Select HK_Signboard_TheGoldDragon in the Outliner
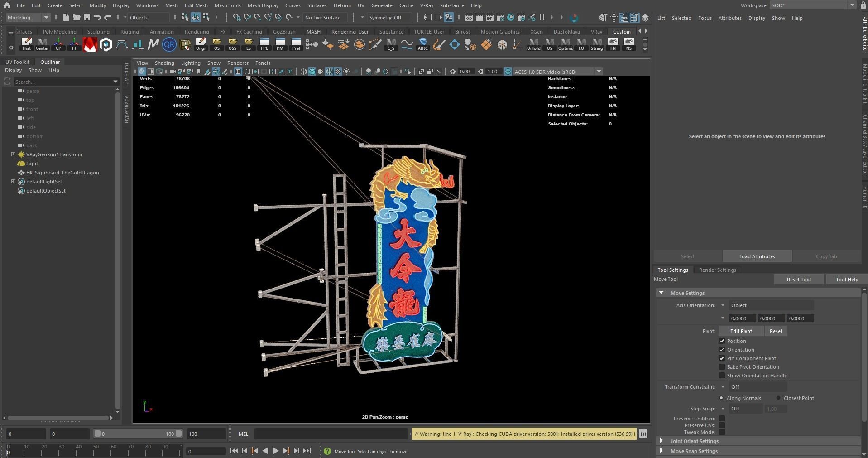Viewport: 868px width, 458px height. (x=62, y=173)
